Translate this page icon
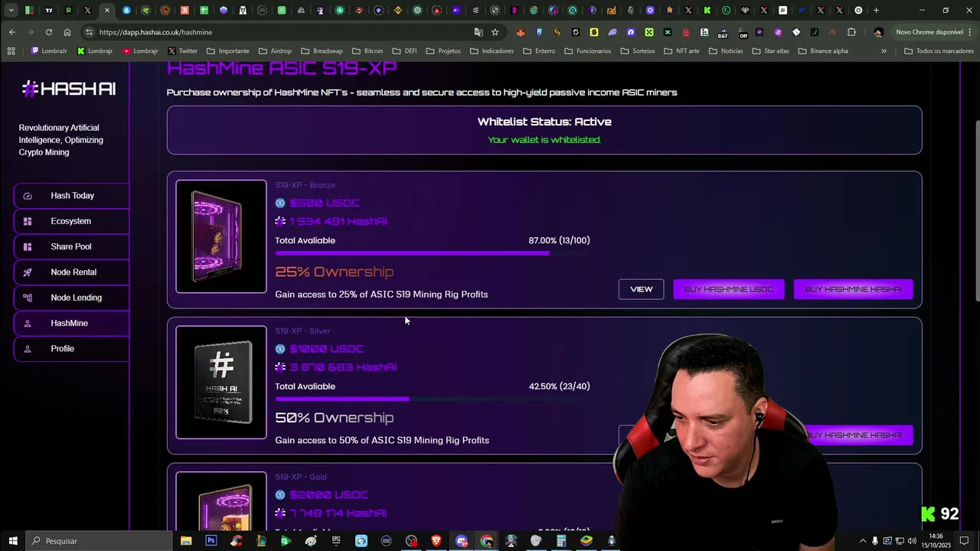This screenshot has width=980, height=551. tap(479, 32)
